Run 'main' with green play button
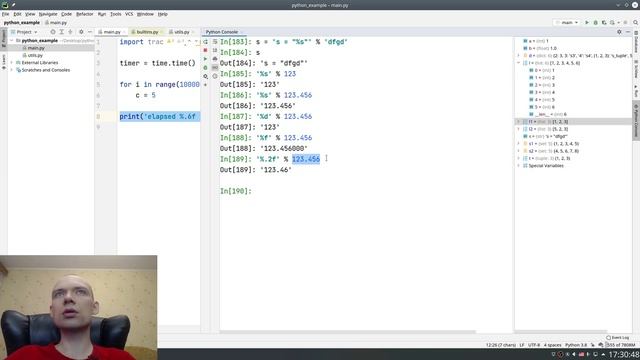The image size is (640, 360). pos(587,23)
